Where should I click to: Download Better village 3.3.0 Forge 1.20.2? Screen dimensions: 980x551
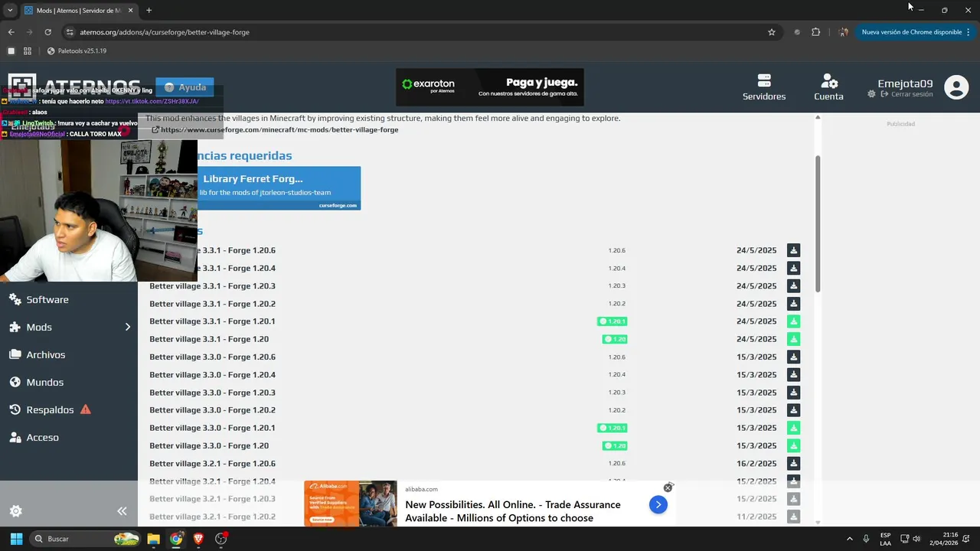click(793, 410)
